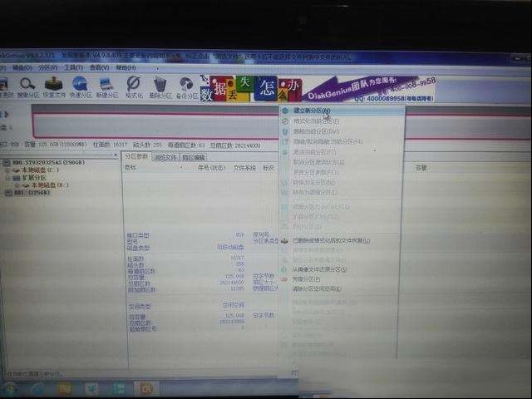Click the 磁盘类型 label in details
Image resolution: width=532 pixels, height=399 pixels.
point(139,248)
